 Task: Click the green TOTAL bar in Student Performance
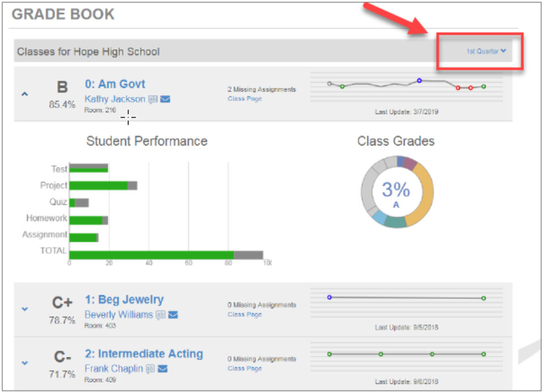pyautogui.click(x=151, y=255)
